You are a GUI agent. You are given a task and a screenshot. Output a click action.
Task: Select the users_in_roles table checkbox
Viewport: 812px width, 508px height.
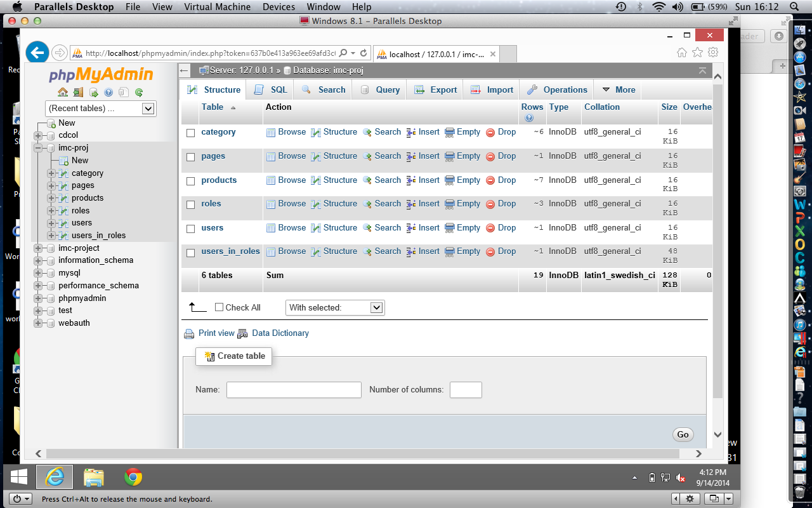point(191,253)
